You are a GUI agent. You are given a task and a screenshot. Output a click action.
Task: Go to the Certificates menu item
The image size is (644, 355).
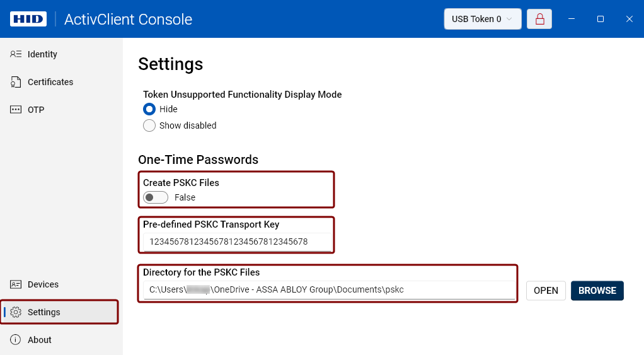(x=50, y=82)
